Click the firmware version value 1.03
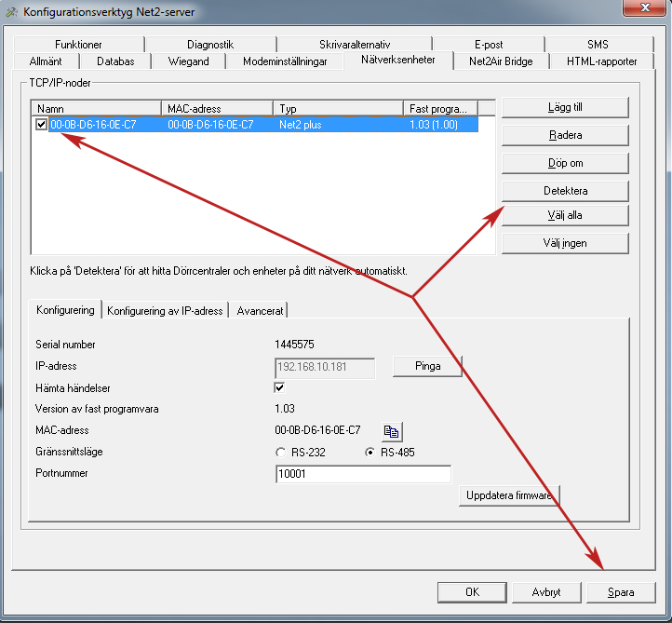Screen dimensions: 672x623 [x=285, y=409]
